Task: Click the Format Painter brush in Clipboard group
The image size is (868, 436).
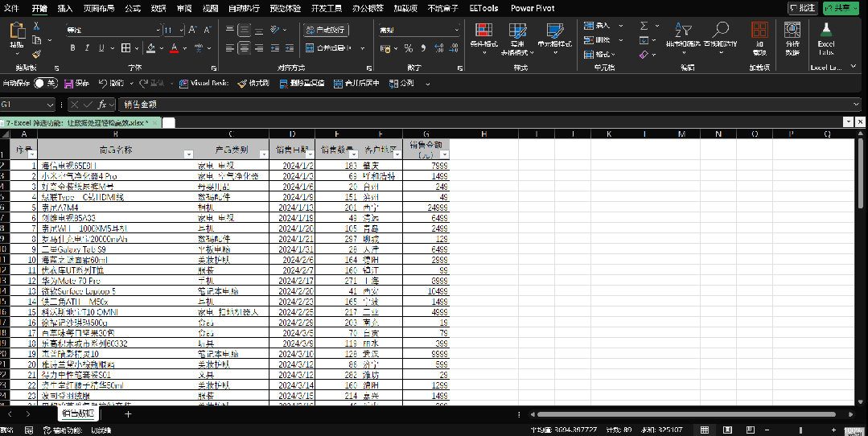Action: click(x=36, y=54)
